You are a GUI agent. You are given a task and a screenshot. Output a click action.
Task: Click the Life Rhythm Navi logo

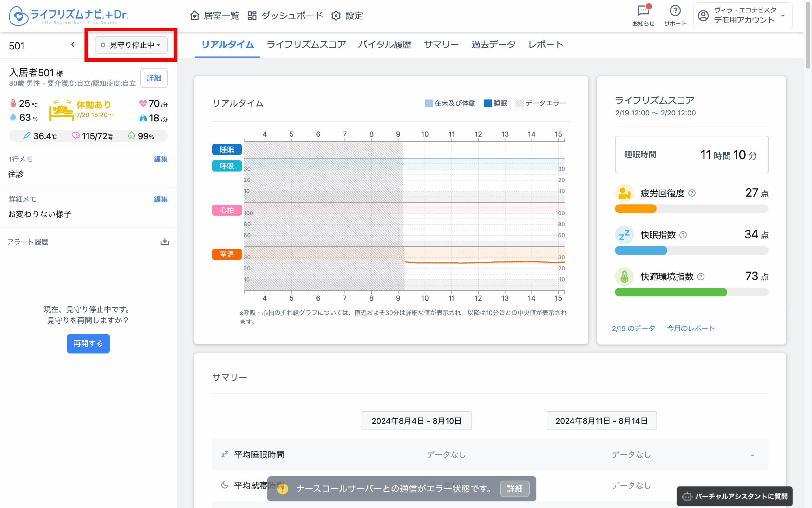[68, 16]
